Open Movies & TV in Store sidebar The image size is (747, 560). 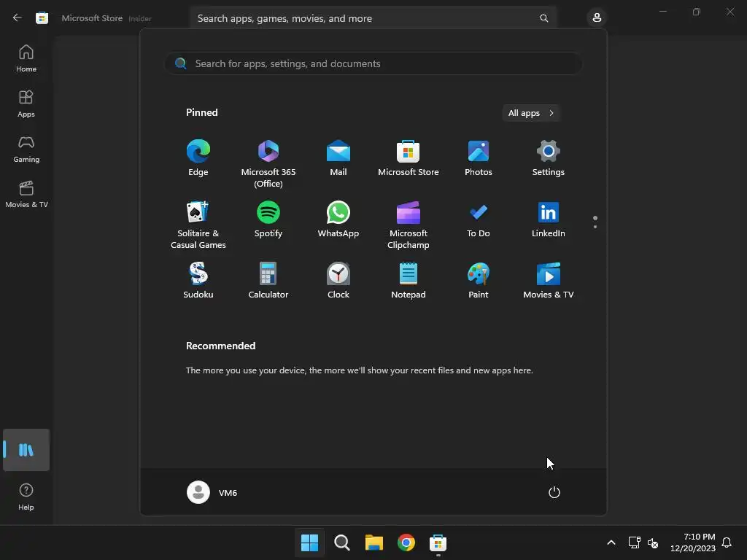tap(26, 194)
